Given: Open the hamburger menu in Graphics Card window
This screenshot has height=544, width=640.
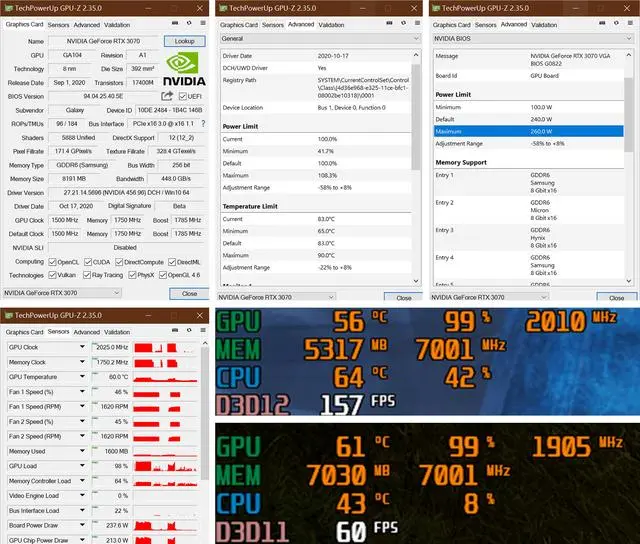Looking at the screenshot, I should [x=203, y=23].
